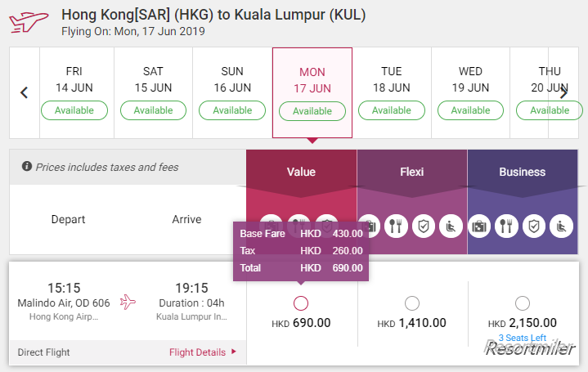This screenshot has height=372, width=588.
Task: Click the Flexi insurance shield icon
Action: 424,226
